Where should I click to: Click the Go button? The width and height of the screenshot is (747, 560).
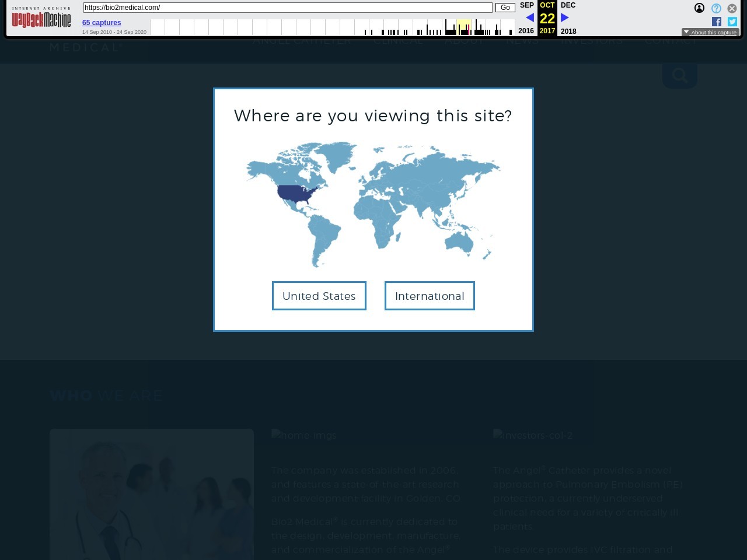pyautogui.click(x=505, y=8)
